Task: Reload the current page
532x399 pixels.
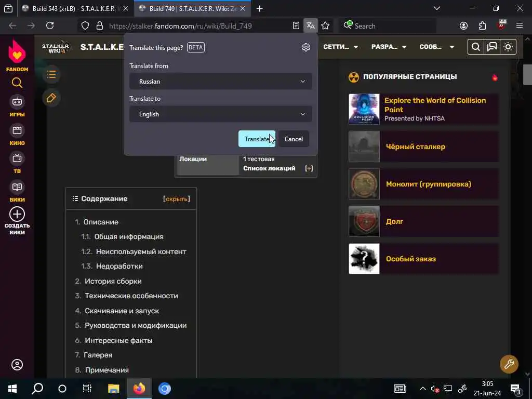Action: 50,26
